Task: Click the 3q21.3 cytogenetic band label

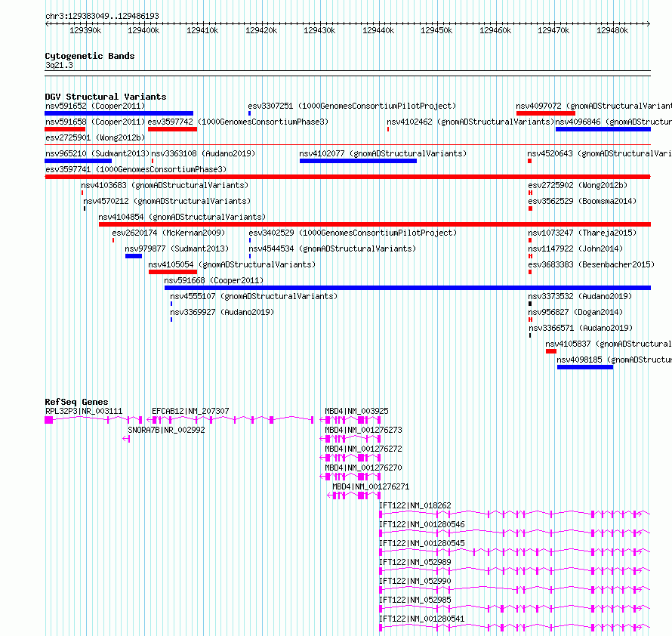Action: pyautogui.click(x=59, y=66)
